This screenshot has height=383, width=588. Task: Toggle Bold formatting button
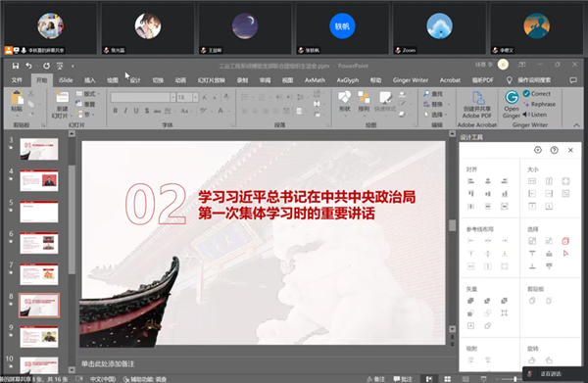pos(116,111)
